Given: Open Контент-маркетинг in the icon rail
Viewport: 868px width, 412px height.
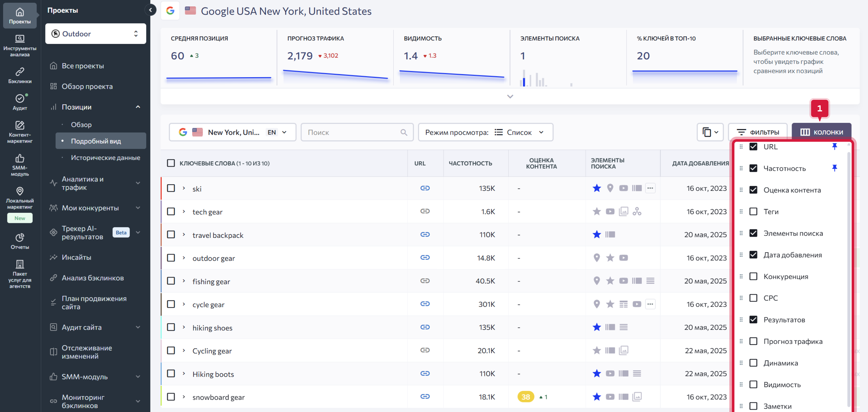Looking at the screenshot, I should 20,132.
